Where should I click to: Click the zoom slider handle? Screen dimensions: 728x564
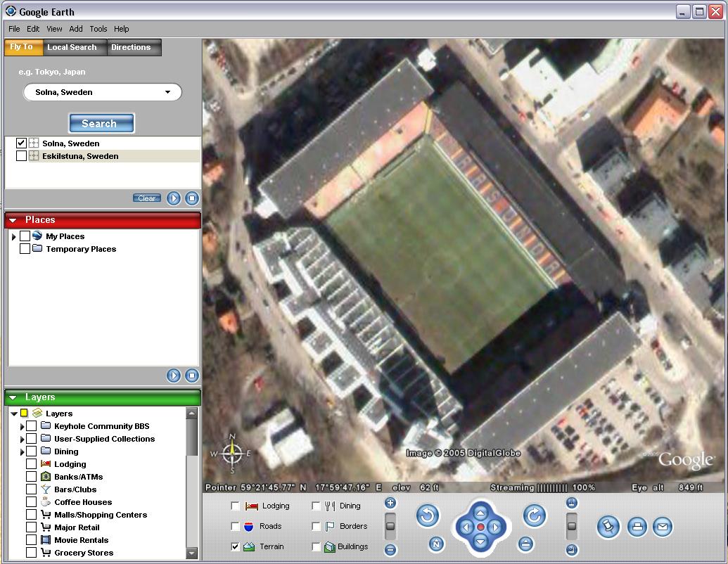390,526
